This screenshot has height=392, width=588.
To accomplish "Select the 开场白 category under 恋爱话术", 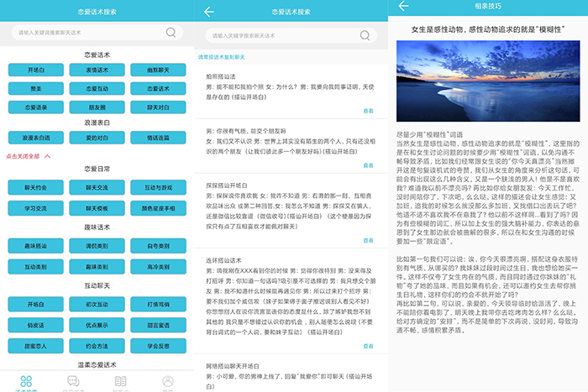I will (35, 71).
